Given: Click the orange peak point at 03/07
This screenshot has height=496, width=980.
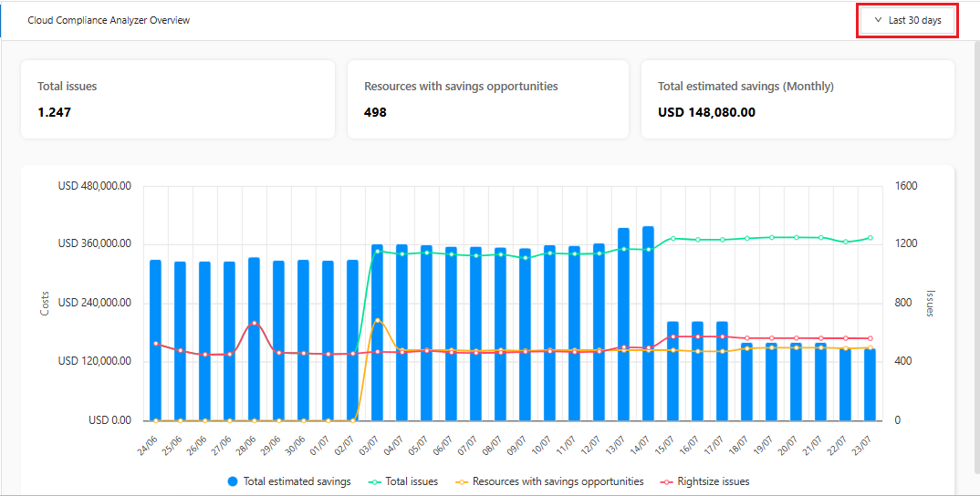Looking at the screenshot, I should [x=378, y=320].
